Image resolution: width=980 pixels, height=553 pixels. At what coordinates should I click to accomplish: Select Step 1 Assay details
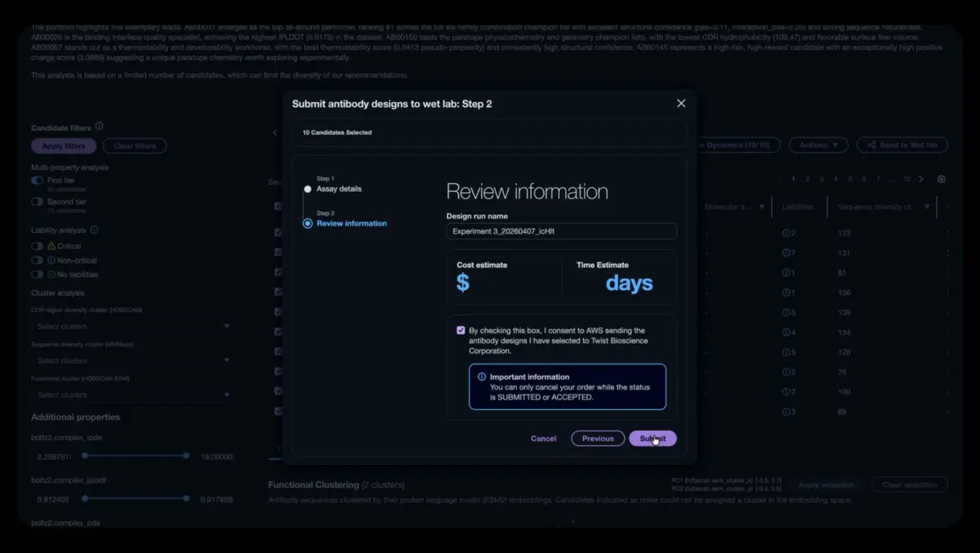pos(339,189)
